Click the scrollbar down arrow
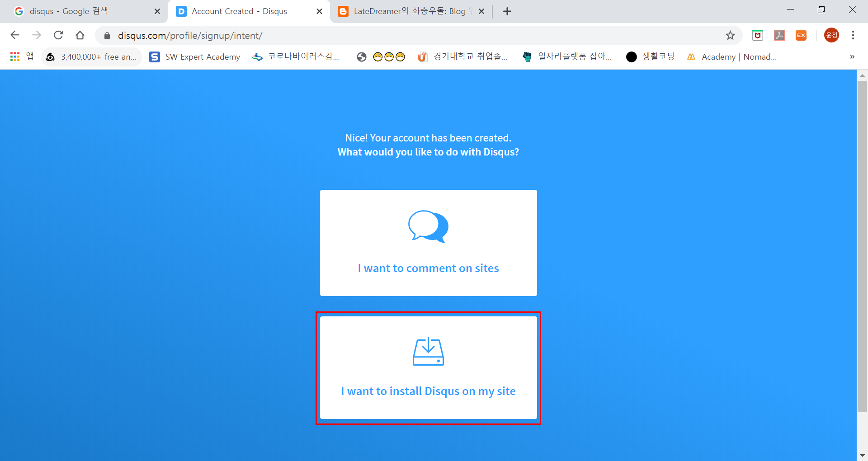Image resolution: width=868 pixels, height=461 pixels. point(862,455)
